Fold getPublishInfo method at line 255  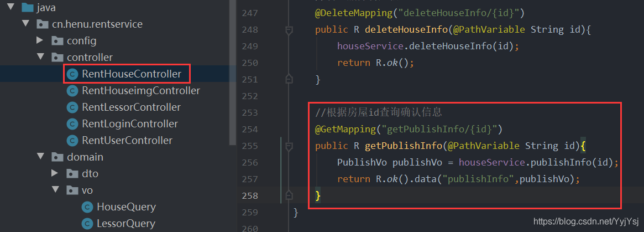pos(289,146)
